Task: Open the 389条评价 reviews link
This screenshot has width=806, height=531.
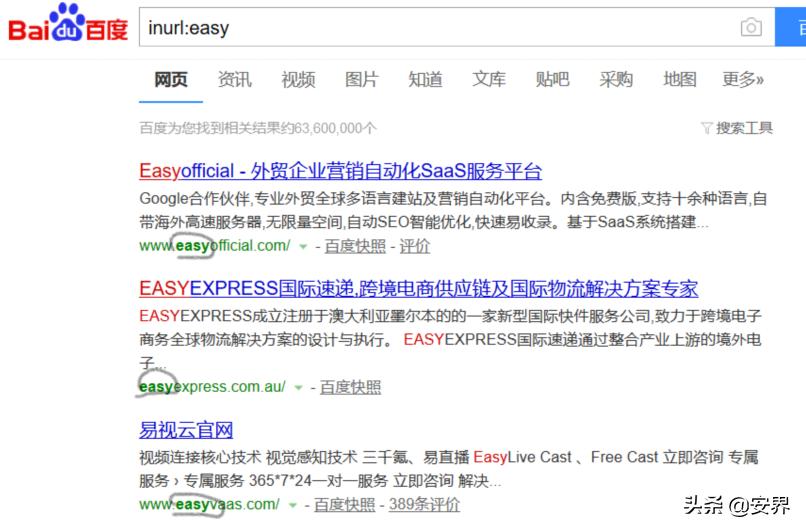Action: pos(424,504)
